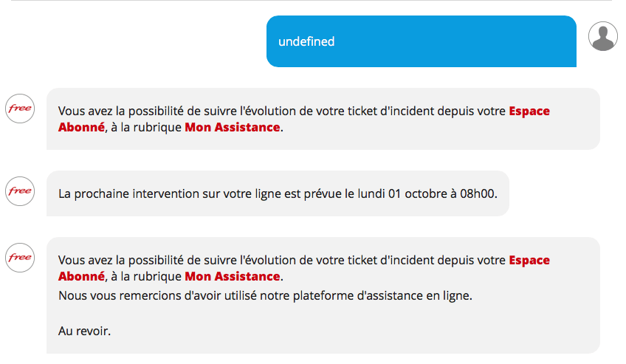The image size is (626, 364).
Task: Open Mon Assistance link in the last message
Action: point(233,277)
